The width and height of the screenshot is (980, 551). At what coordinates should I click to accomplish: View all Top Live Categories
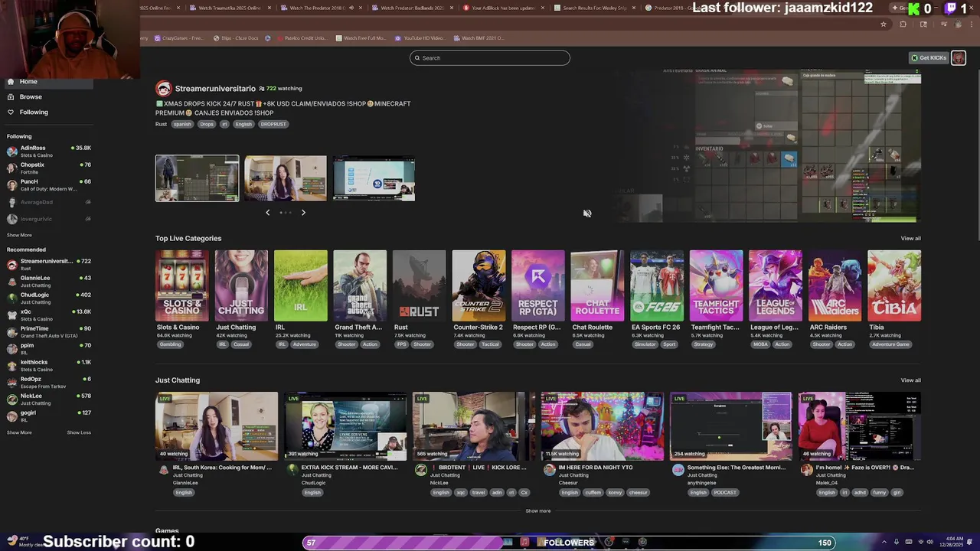coord(910,239)
